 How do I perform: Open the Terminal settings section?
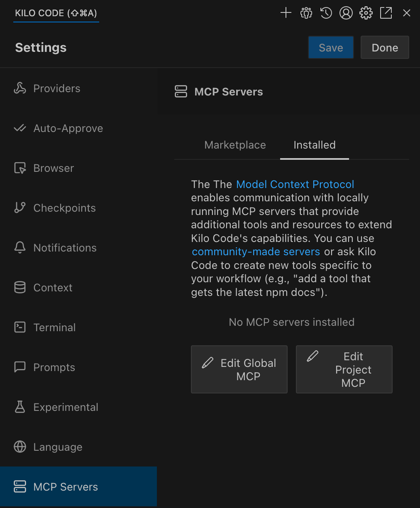click(x=54, y=327)
